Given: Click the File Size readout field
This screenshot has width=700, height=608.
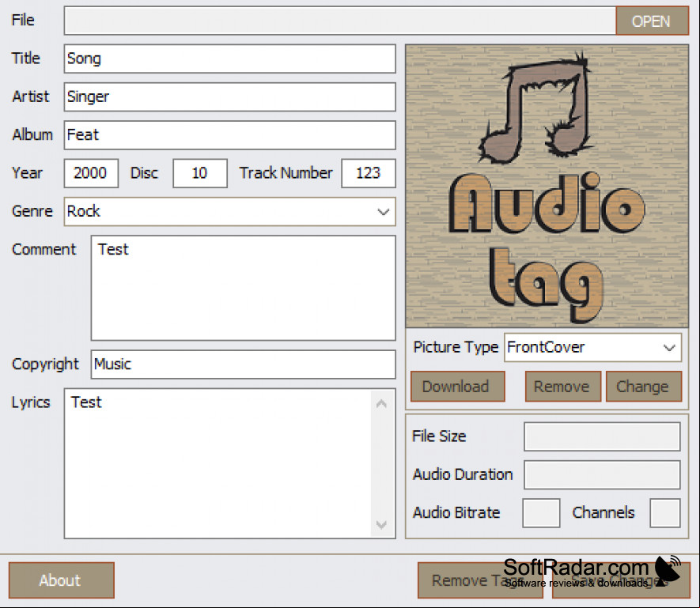Looking at the screenshot, I should click(602, 436).
